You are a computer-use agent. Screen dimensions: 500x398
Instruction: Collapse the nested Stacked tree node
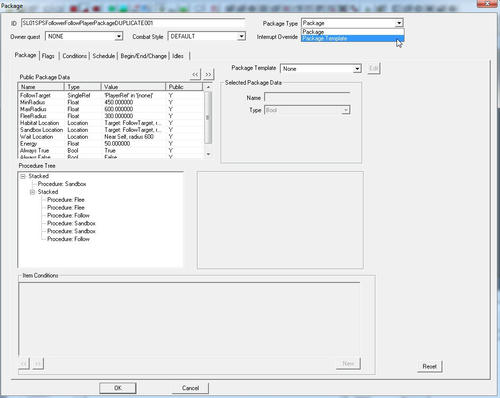32,192
